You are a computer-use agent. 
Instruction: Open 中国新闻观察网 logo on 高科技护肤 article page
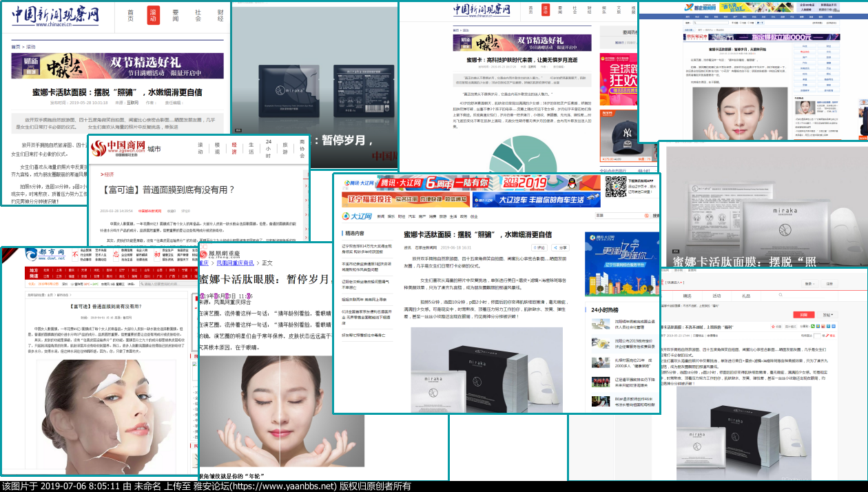pyautogui.click(x=482, y=10)
